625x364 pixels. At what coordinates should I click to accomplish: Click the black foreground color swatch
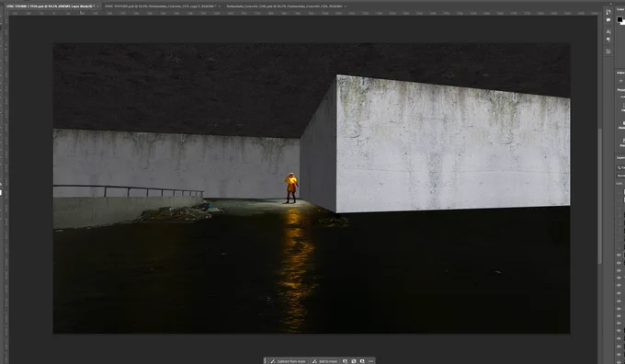tap(619, 19)
